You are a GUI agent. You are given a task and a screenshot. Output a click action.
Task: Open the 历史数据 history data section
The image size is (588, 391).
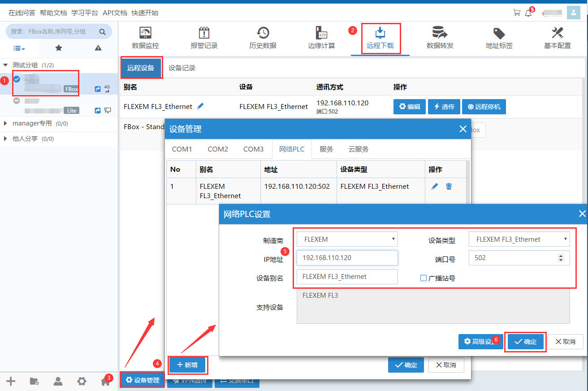pos(263,38)
